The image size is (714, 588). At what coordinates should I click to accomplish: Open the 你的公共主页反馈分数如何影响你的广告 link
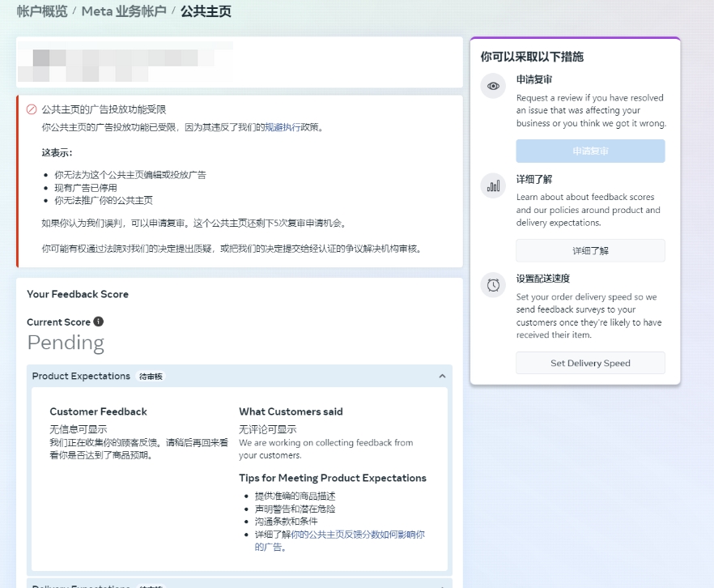pyautogui.click(x=340, y=541)
